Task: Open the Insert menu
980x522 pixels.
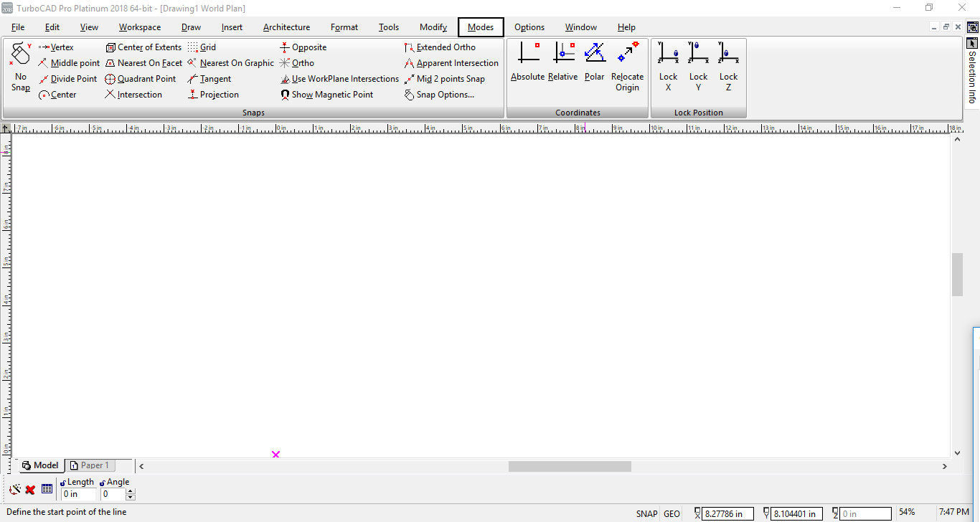Action: tap(232, 27)
